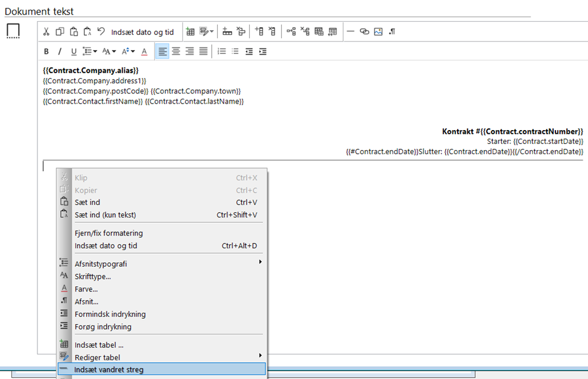Image resolution: width=588 pixels, height=379 pixels.
Task: Click Insert hyperlink chain icon
Action: 364,31
